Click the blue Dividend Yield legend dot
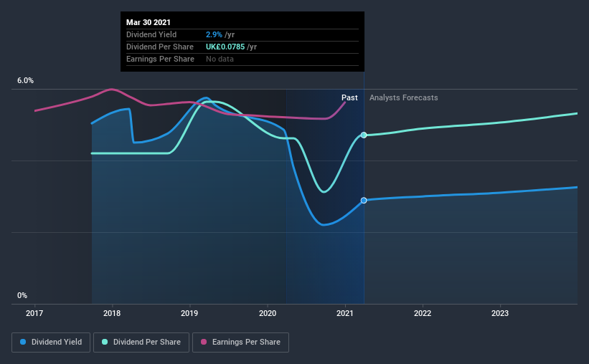589x364 pixels. tap(23, 342)
